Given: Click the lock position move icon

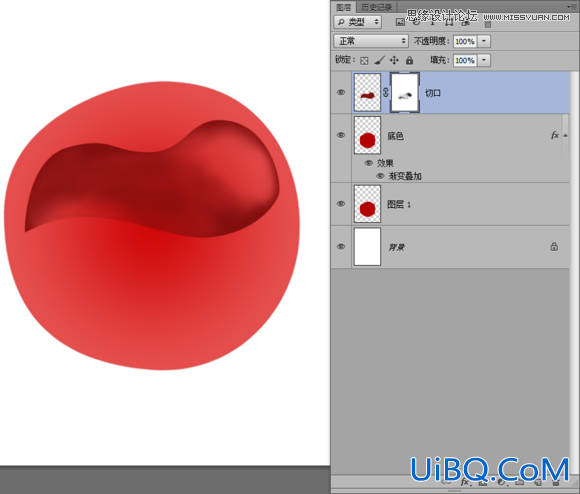Looking at the screenshot, I should click(394, 60).
